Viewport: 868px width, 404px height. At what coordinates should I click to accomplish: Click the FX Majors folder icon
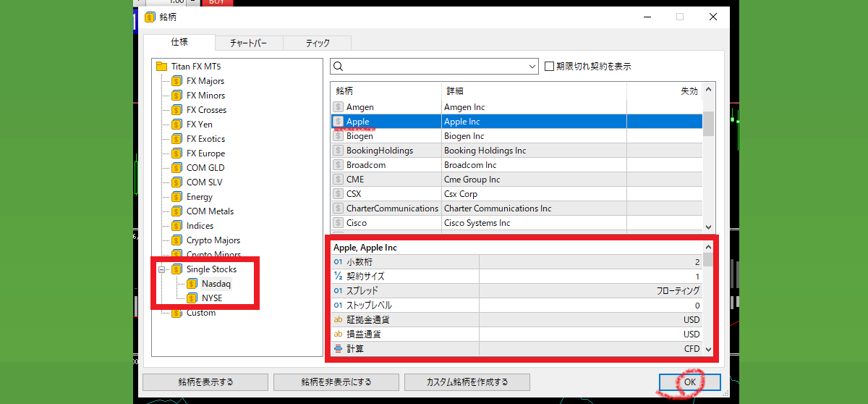176,81
